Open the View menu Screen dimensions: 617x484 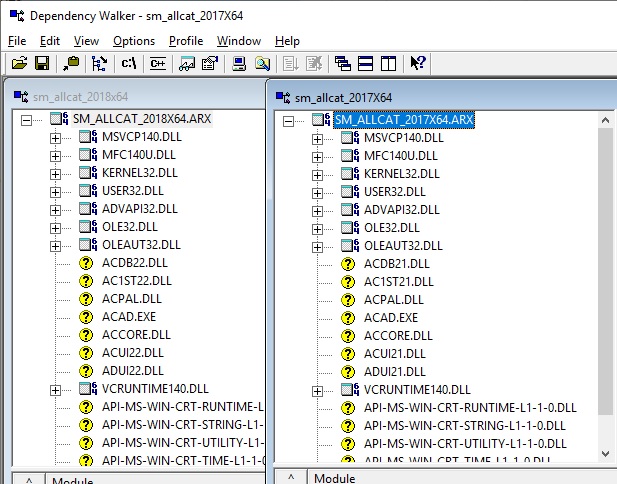click(x=86, y=41)
